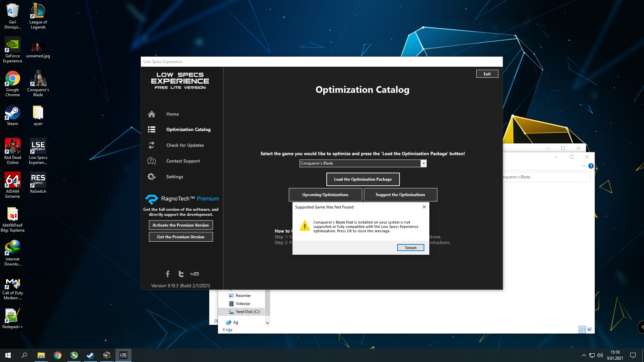The image size is (644, 362).
Task: Click the Optimization Catalog list icon
Action: point(152,129)
